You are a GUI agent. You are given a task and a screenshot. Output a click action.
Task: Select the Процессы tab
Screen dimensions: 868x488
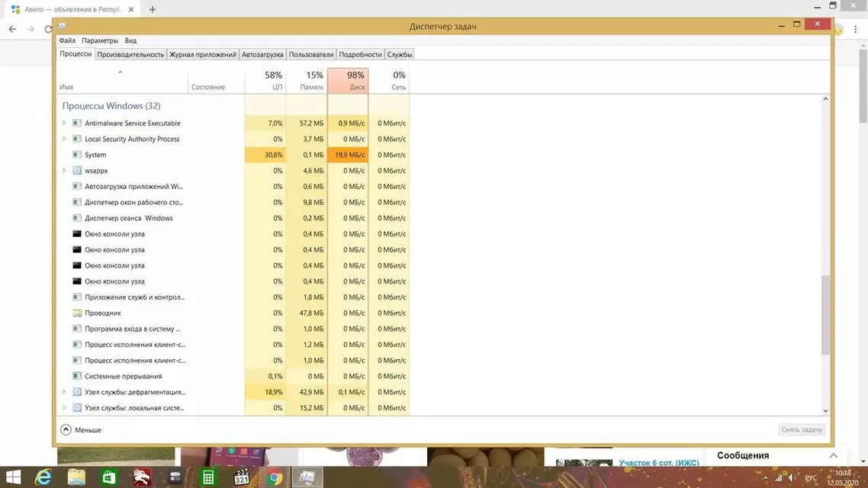[76, 53]
